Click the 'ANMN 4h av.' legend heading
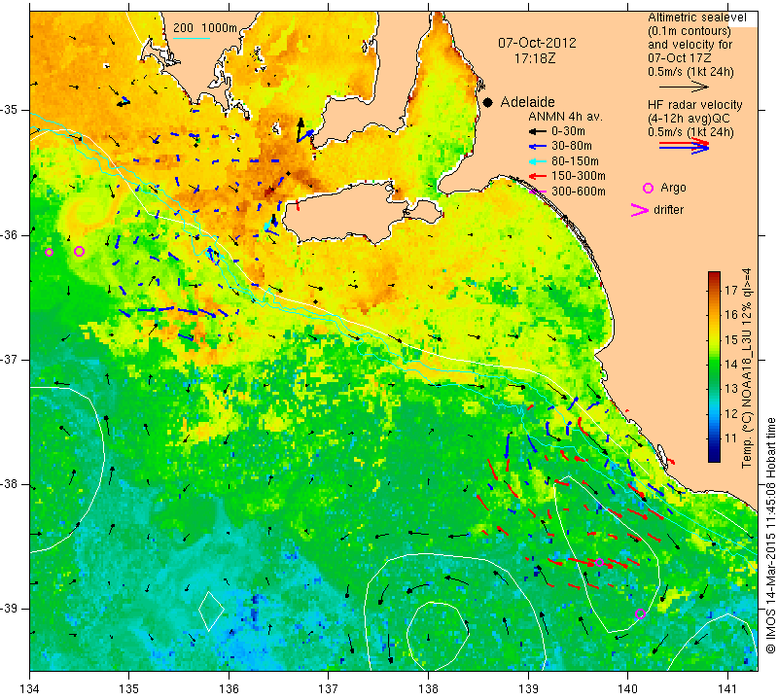 pos(565,117)
